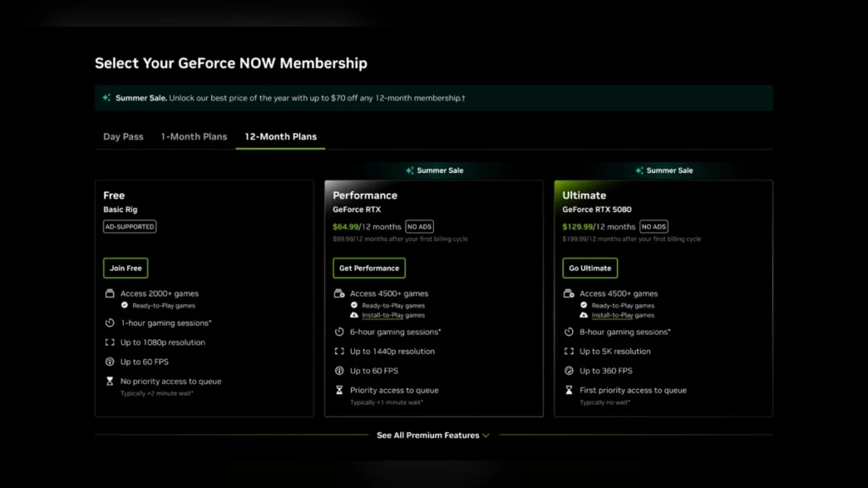868x488 pixels.
Task: Click 'Typically no wait' note
Action: 604,402
